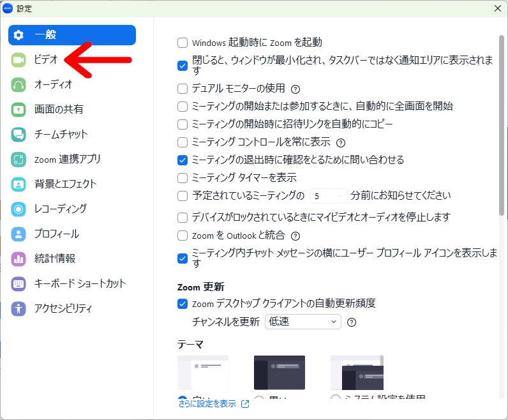Select the 一般 tab label

pyautogui.click(x=45, y=34)
